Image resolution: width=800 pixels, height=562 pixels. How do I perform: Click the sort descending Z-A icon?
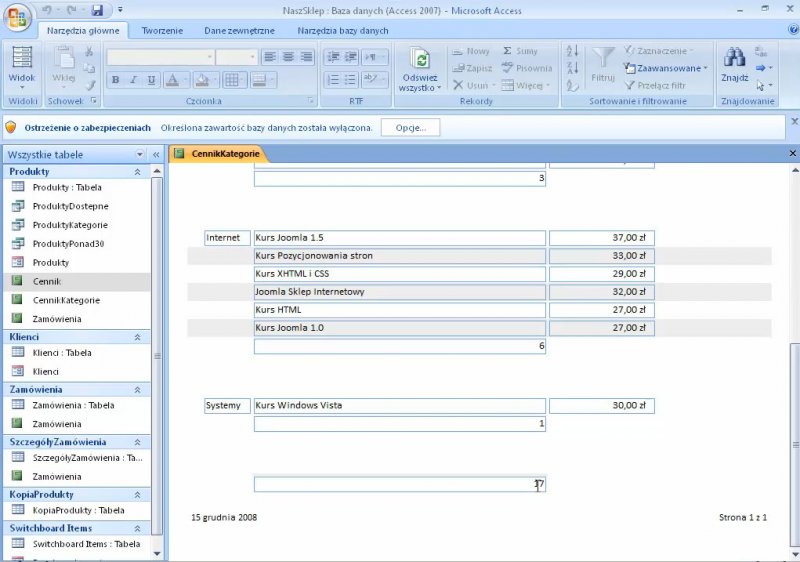pos(572,68)
